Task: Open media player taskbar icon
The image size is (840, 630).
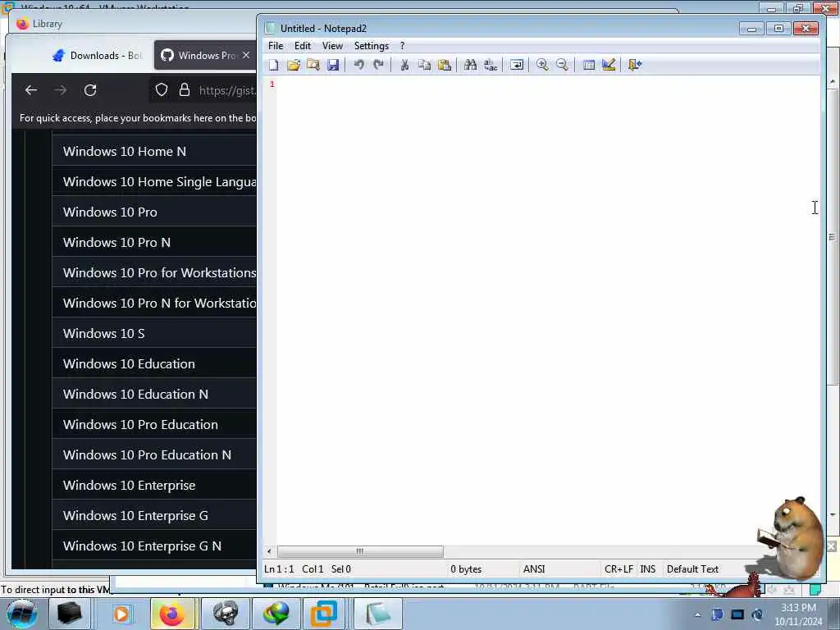Action: [x=121, y=614]
